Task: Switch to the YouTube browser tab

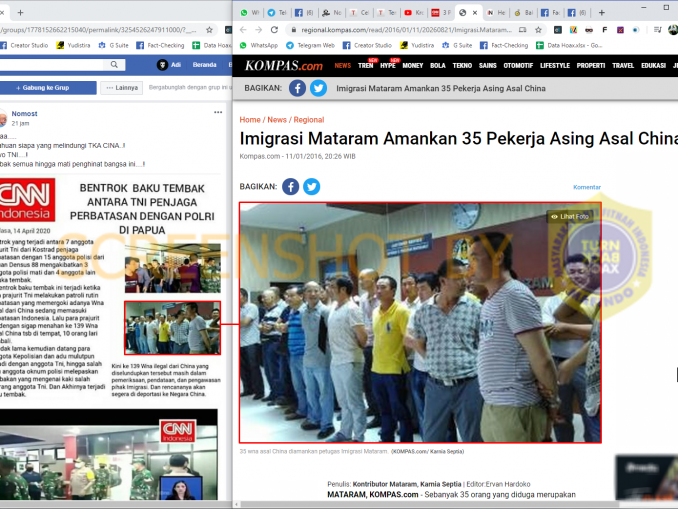Action: coord(413,13)
